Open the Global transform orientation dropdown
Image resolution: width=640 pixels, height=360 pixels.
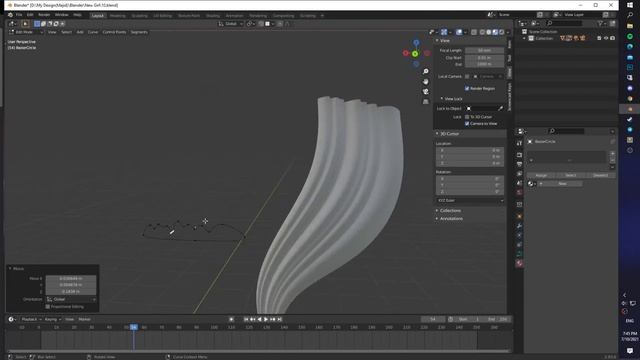coord(231,24)
